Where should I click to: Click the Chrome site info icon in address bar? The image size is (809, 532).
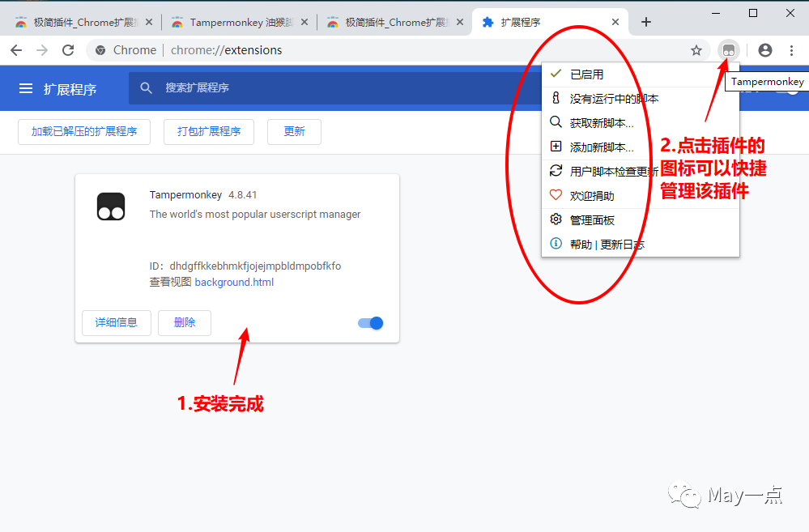tap(100, 50)
